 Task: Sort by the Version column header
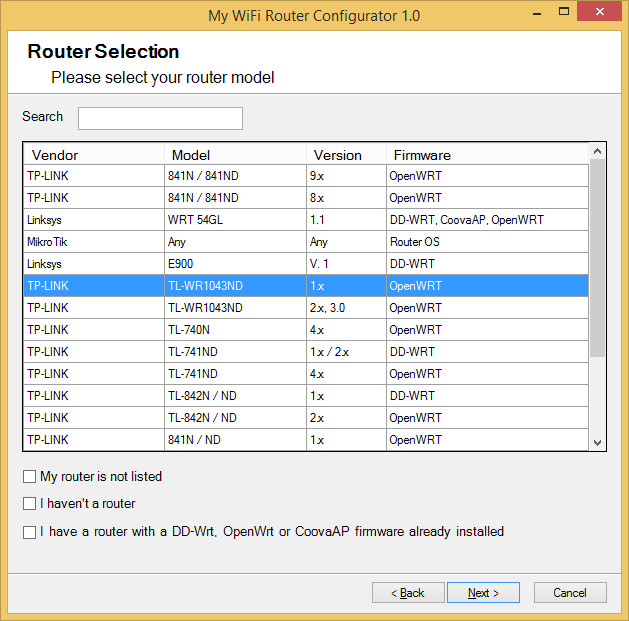(x=347, y=155)
